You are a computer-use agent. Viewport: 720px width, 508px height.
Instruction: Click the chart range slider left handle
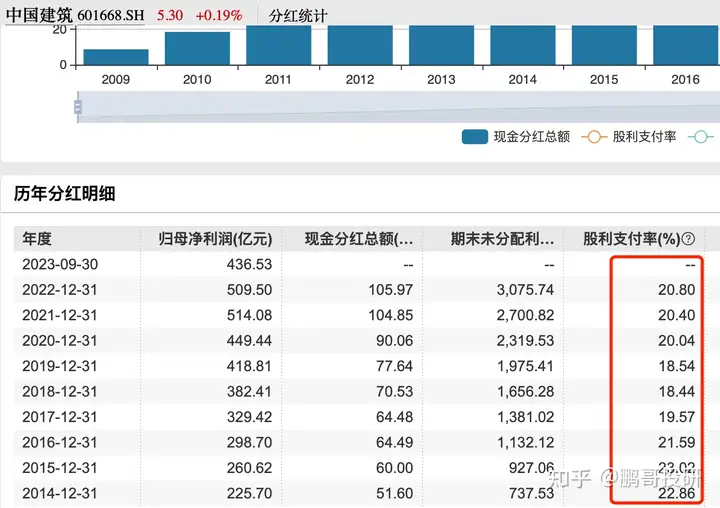(78, 107)
